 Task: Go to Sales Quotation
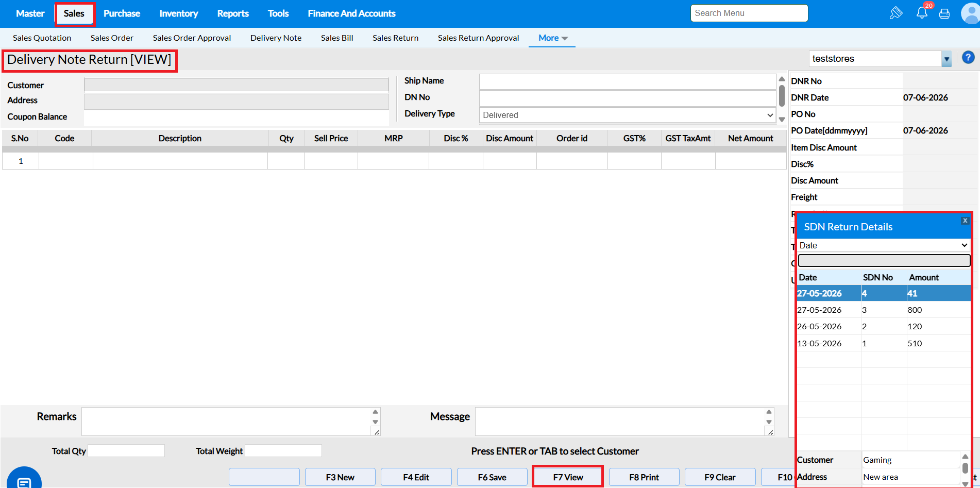[x=42, y=38]
